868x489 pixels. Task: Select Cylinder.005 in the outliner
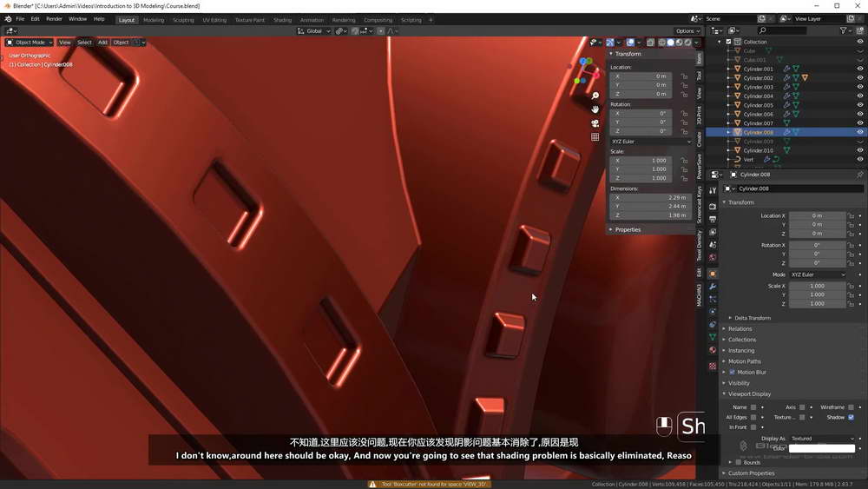click(x=758, y=105)
